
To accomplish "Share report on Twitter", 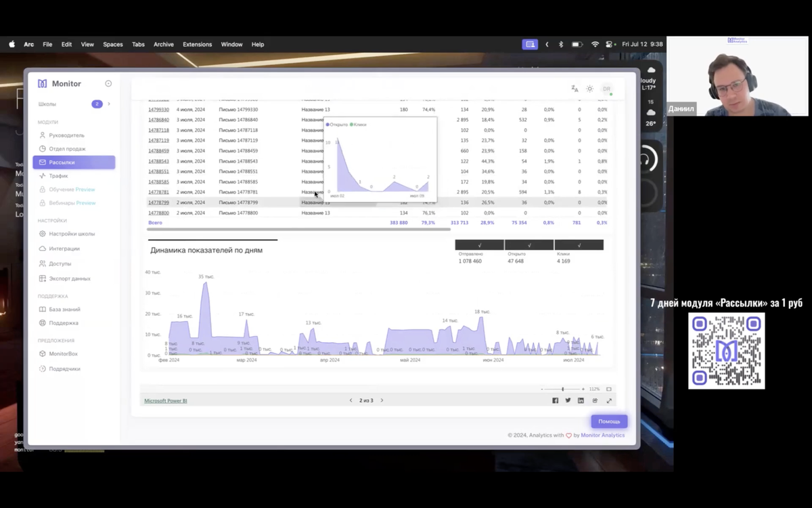I will pos(568,400).
